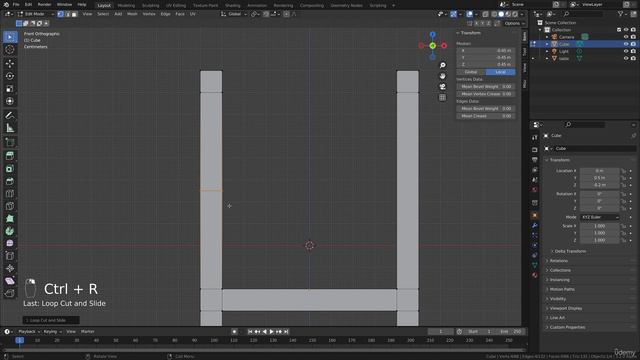Select the Shear tool

click(10, 281)
